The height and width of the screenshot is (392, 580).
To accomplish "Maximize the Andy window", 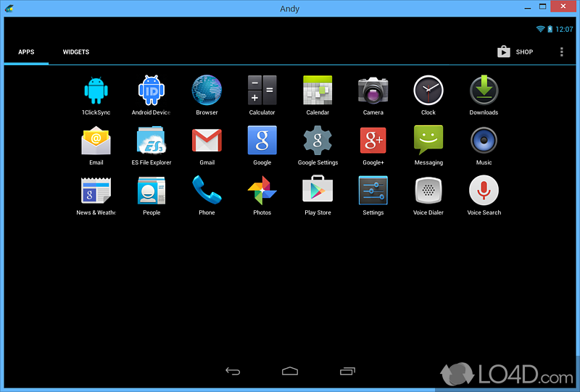I will coord(542,7).
